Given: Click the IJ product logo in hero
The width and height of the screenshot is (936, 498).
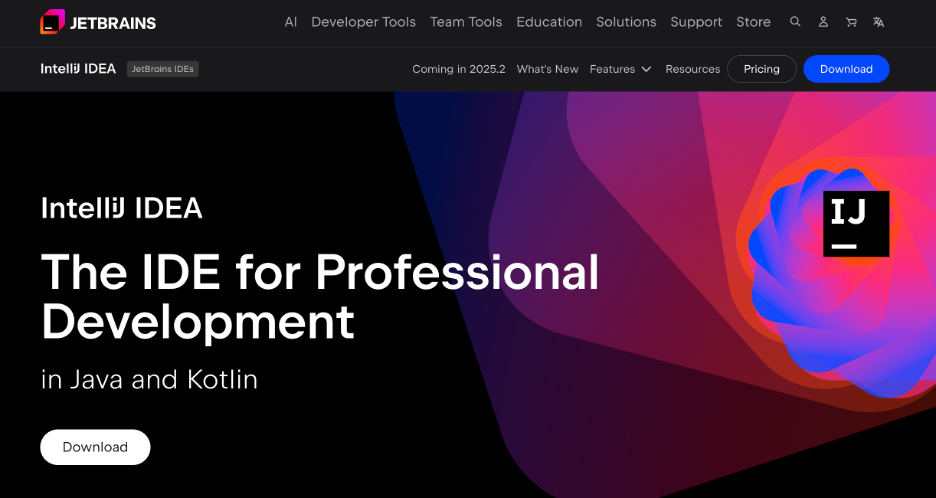Looking at the screenshot, I should pyautogui.click(x=856, y=224).
